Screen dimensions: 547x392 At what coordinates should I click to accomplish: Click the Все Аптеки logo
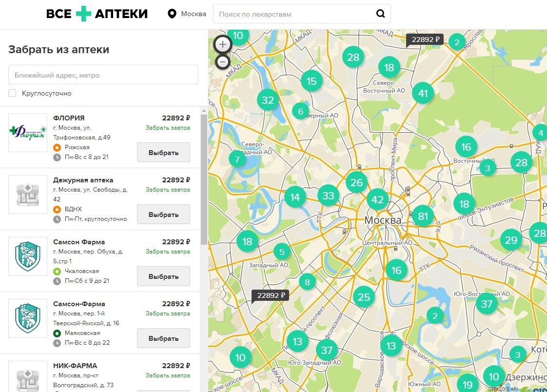coord(97,14)
